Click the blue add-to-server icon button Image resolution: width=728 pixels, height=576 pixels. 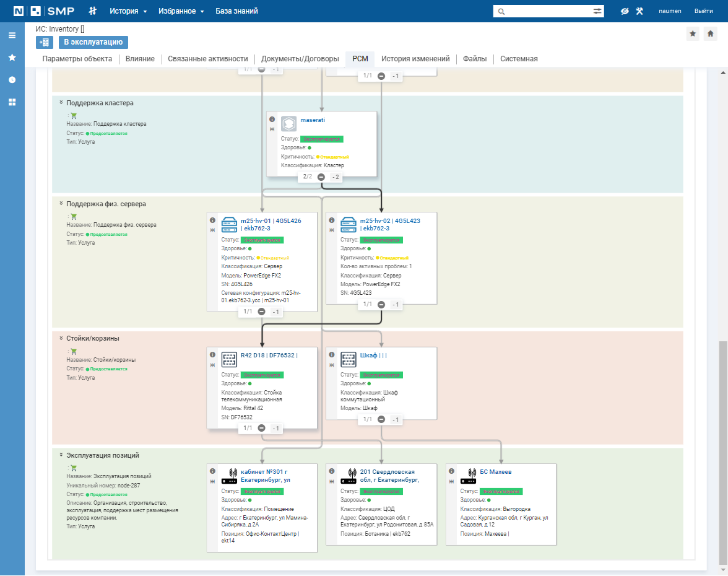point(45,42)
